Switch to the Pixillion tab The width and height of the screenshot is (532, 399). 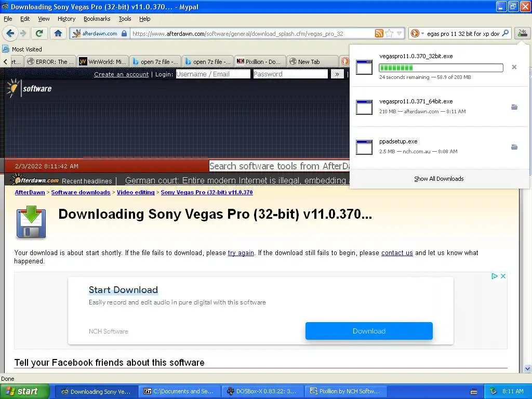pos(260,62)
